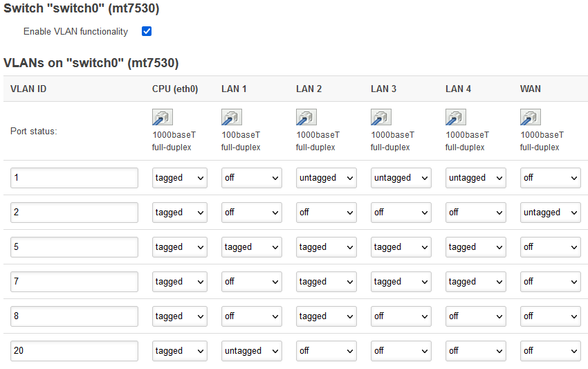This screenshot has width=588, height=369.
Task: Click the 'LAN 1' column header
Action: tap(234, 89)
